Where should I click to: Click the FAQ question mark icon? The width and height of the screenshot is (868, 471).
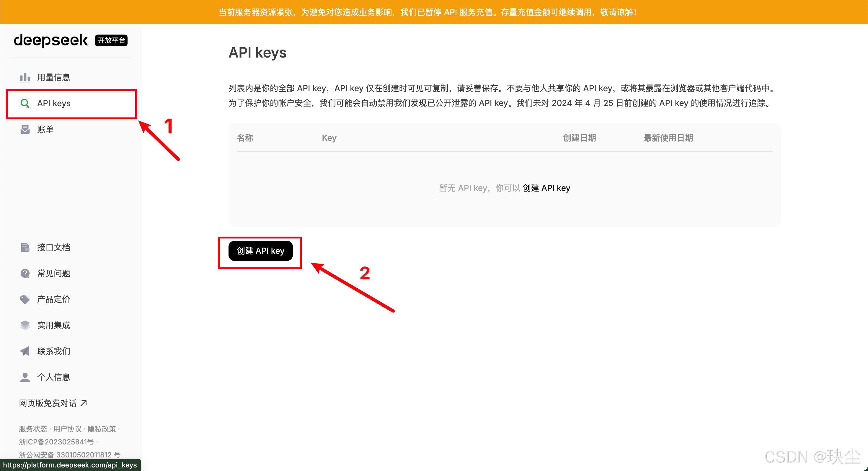click(x=25, y=273)
